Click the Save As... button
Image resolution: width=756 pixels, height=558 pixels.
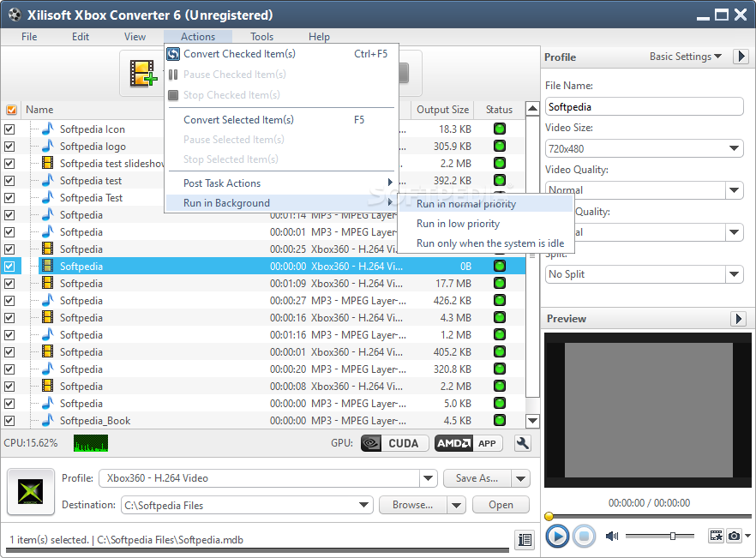coord(477,478)
